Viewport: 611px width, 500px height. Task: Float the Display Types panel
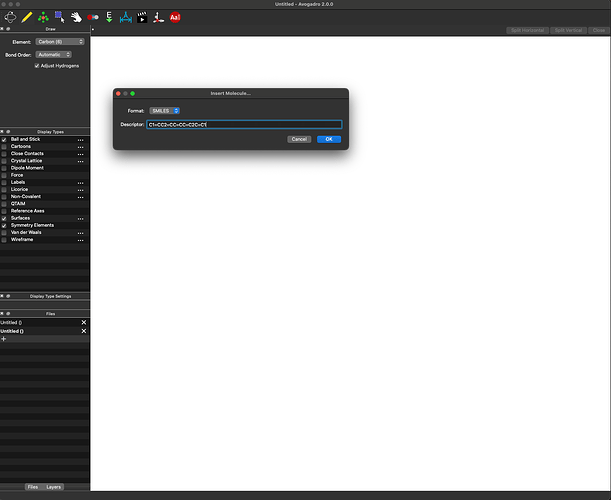pos(8,132)
